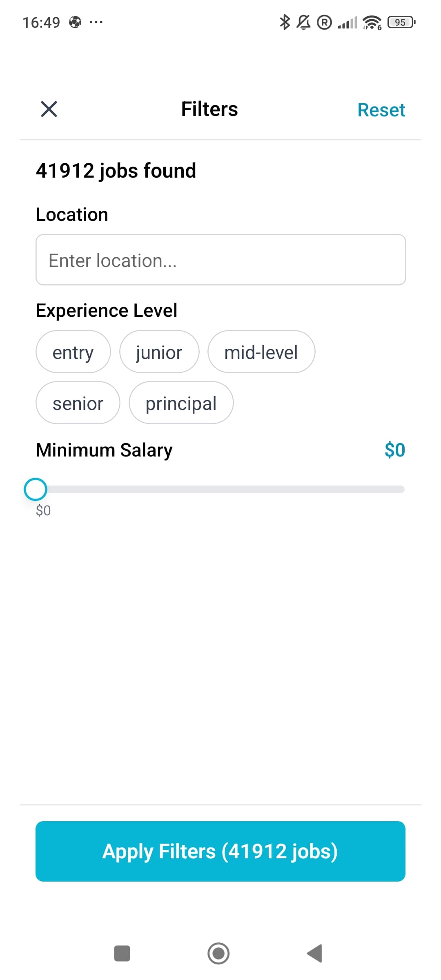Image resolution: width=441 pixels, height=980 pixels.
Task: Tap the Reset link
Action: 381,110
